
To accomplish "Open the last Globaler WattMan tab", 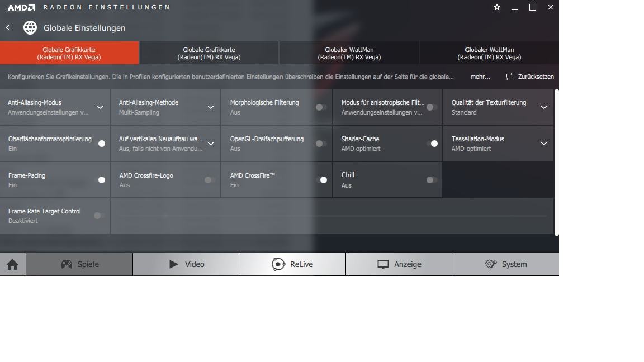I will point(489,53).
